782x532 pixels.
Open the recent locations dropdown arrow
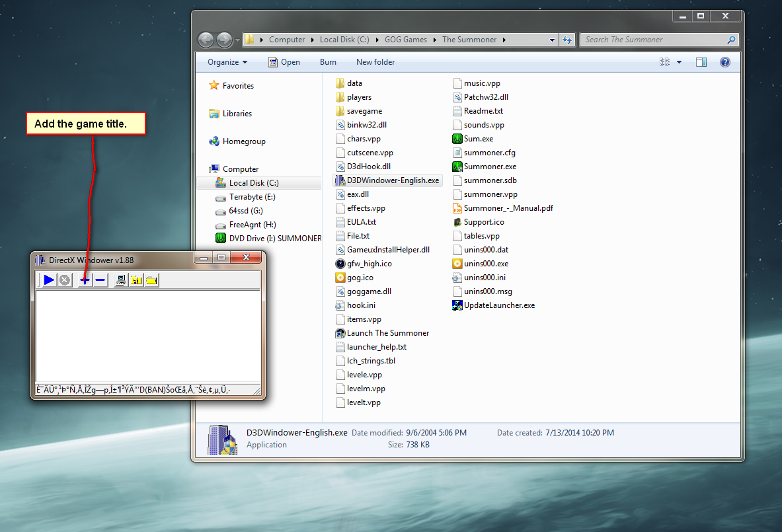(237, 40)
